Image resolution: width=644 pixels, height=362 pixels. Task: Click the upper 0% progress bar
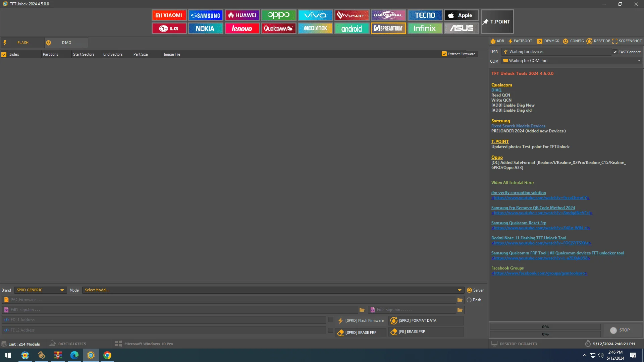545,327
